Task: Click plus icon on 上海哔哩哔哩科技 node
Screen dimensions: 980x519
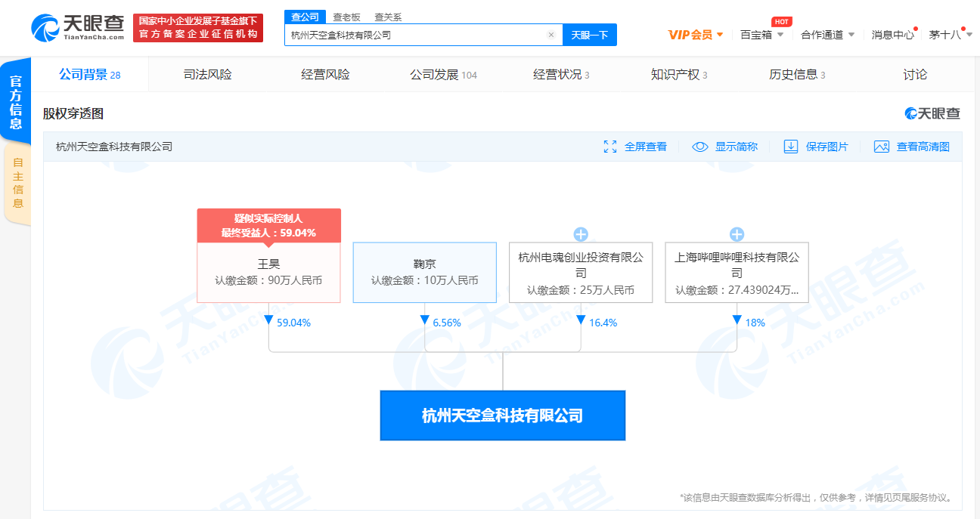Action: coord(737,234)
